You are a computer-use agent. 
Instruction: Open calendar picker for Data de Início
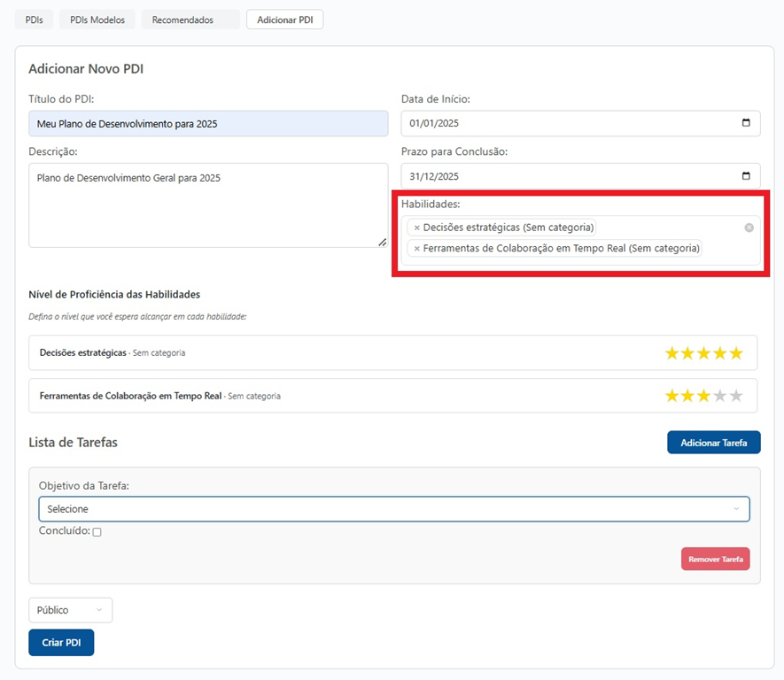coord(745,123)
